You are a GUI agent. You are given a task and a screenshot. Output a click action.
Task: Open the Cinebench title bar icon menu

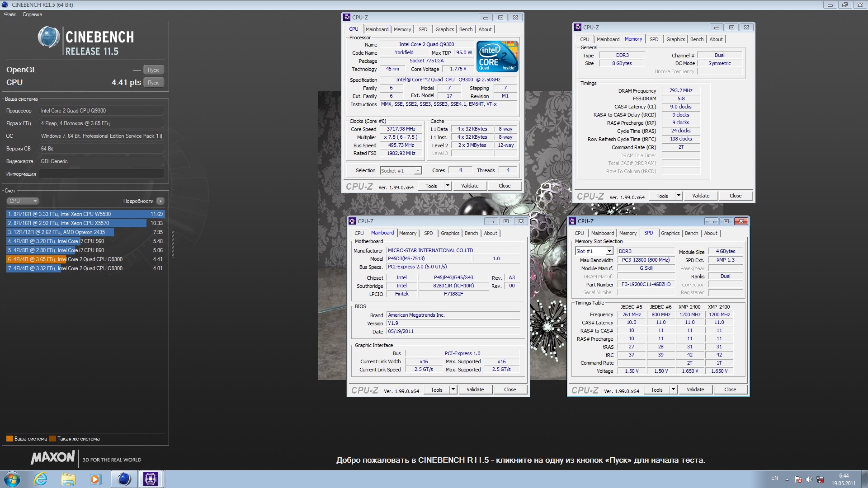(5, 5)
